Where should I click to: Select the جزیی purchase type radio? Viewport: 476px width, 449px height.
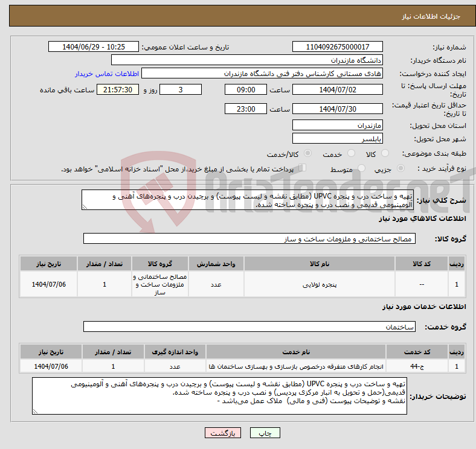[400, 168]
